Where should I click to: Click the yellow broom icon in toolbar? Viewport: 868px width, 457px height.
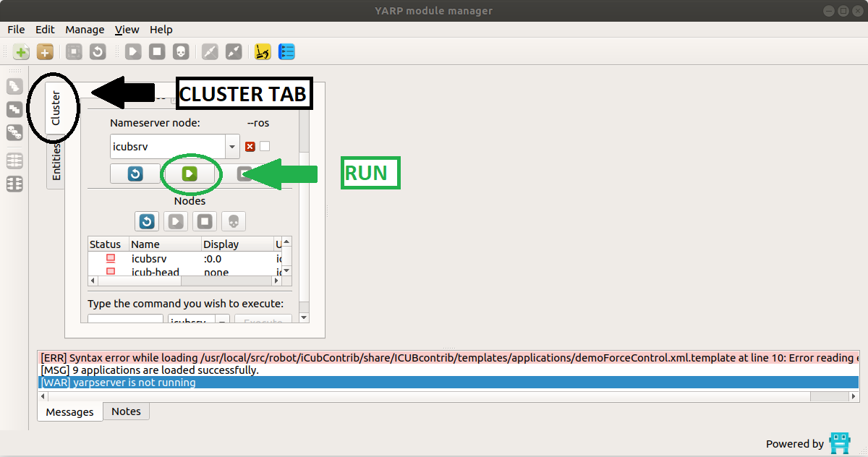click(x=263, y=52)
